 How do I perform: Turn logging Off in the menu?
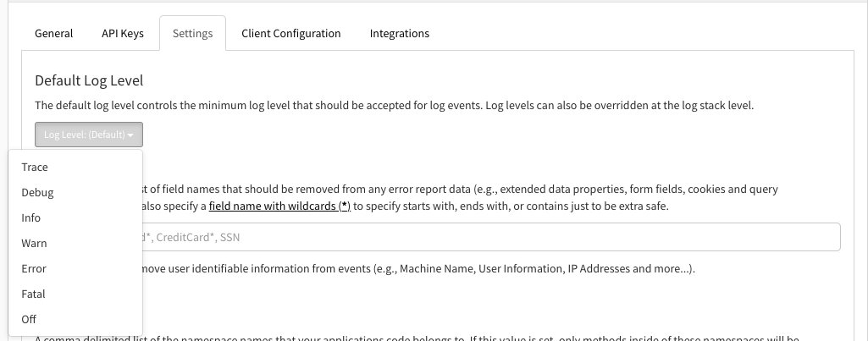tap(29, 320)
